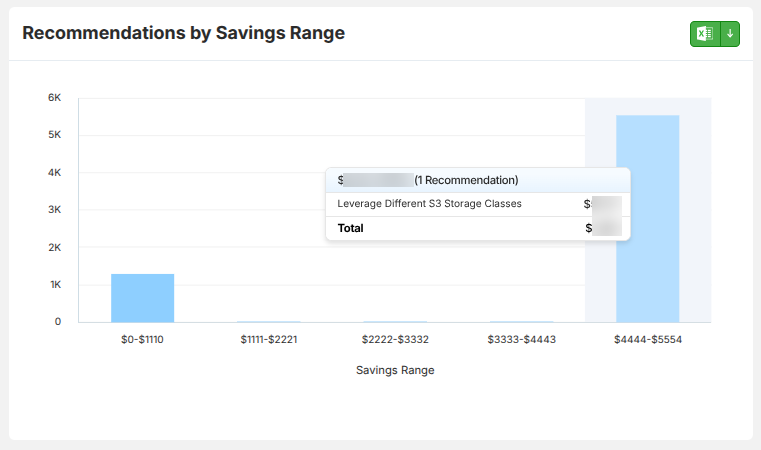
Task: Click the $4444-$5554 axis label
Action: tap(648, 339)
